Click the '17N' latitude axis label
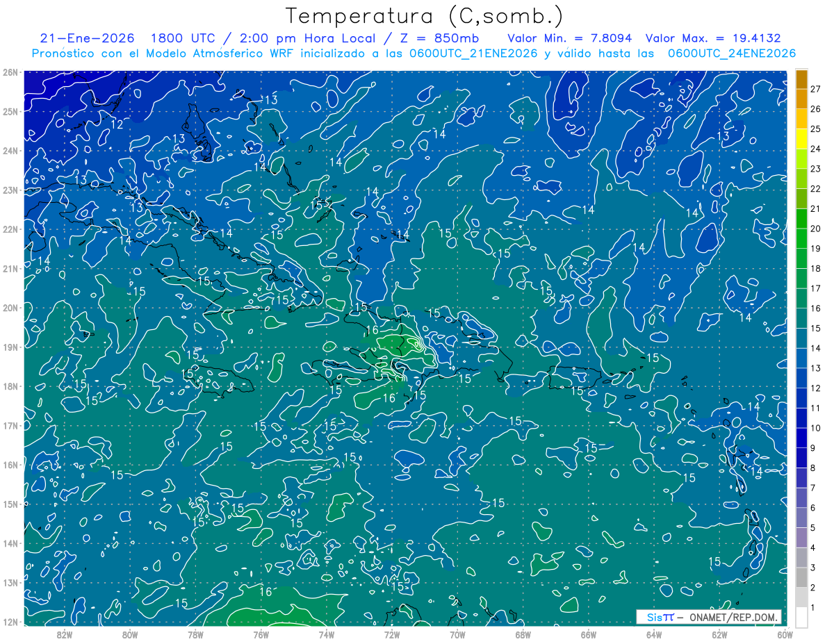Image resolution: width=834 pixels, height=644 pixels. pyautogui.click(x=10, y=425)
